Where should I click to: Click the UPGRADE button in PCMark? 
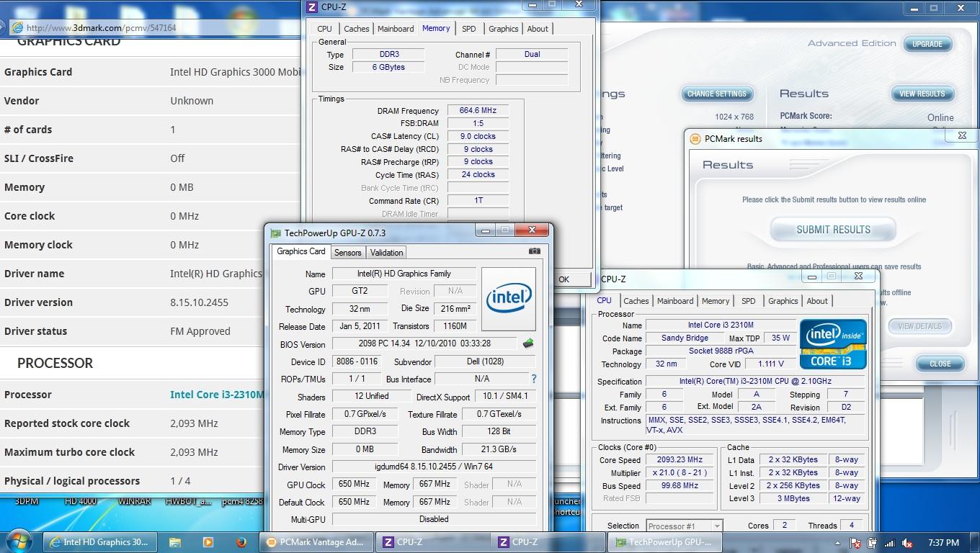click(927, 44)
